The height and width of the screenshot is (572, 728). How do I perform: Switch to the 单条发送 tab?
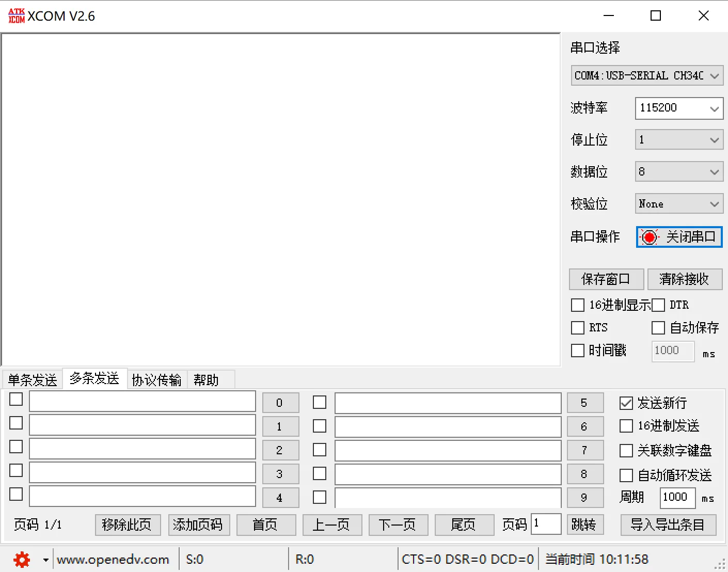[33, 380]
